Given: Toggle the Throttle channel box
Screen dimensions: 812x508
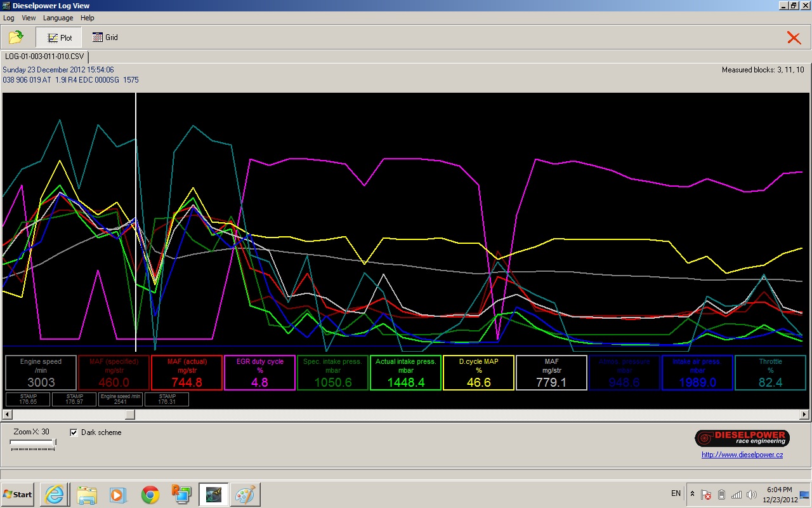Looking at the screenshot, I should 770,372.
